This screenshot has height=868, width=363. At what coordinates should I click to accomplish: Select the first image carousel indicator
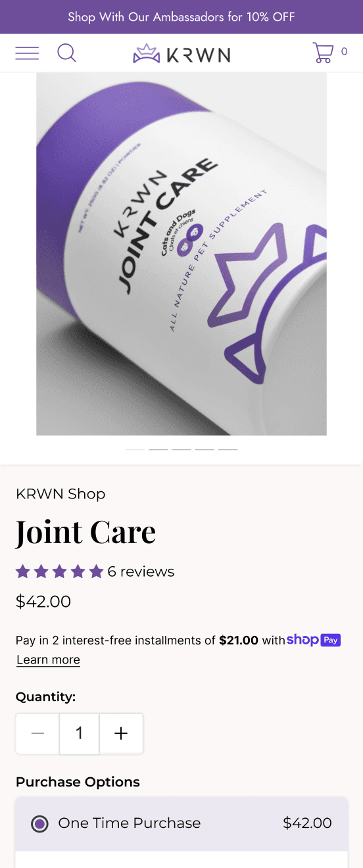(x=135, y=449)
